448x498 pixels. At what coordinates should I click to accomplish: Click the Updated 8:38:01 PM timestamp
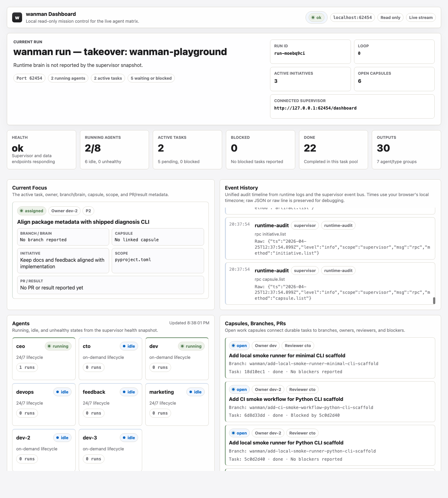[189, 323]
